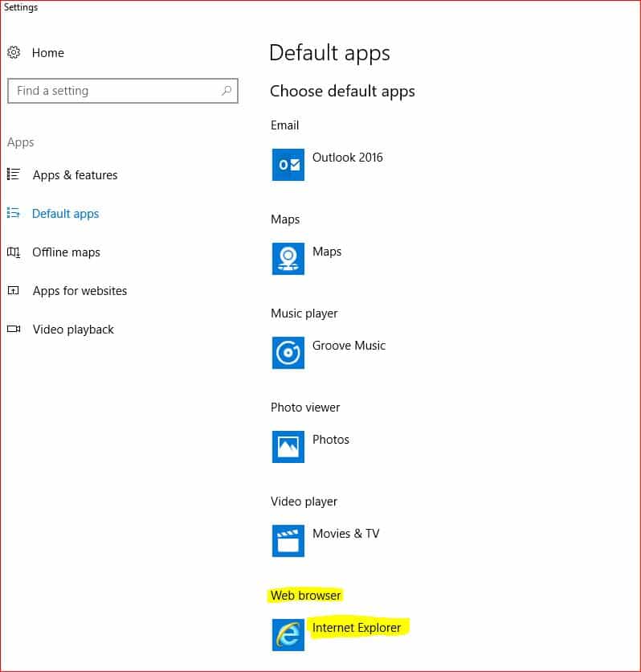
Task: Click the Offline maps icon
Action: point(14,252)
